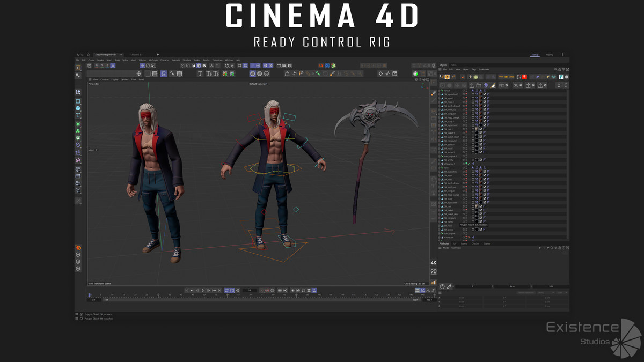Toggle visibility dots for SK_scythe
Viewport: 644px width, 362px height.
[466, 160]
